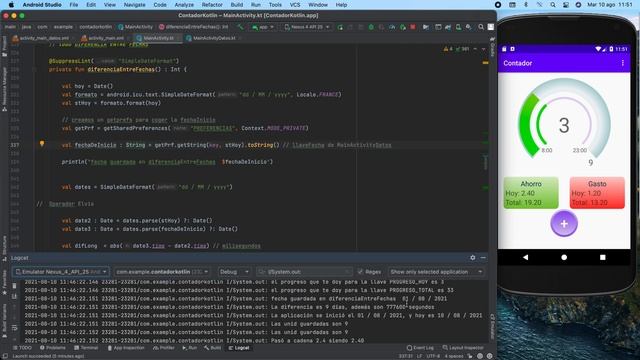
Task: Click the UTF-8 encoding status bar item
Action: [433, 356]
